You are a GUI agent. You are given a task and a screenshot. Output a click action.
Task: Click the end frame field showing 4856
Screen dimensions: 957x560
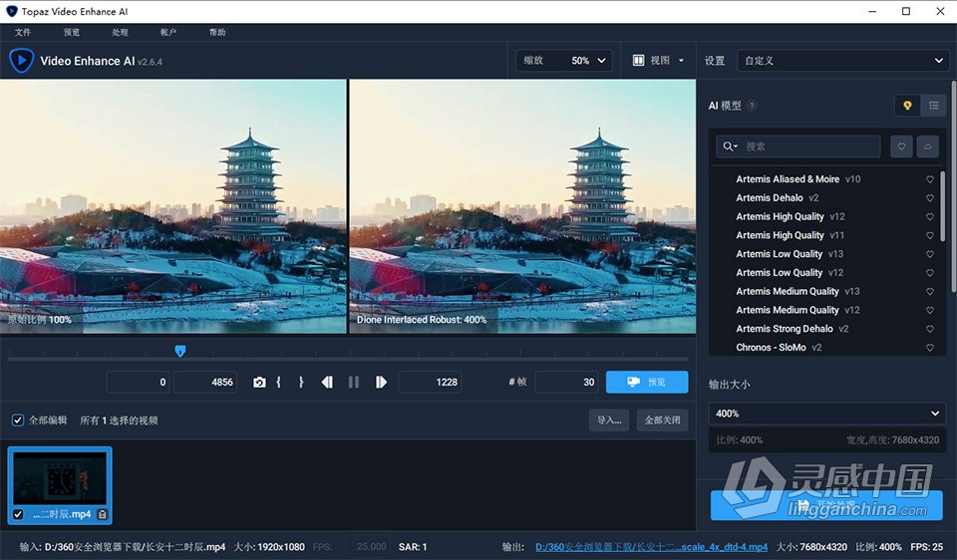click(205, 383)
